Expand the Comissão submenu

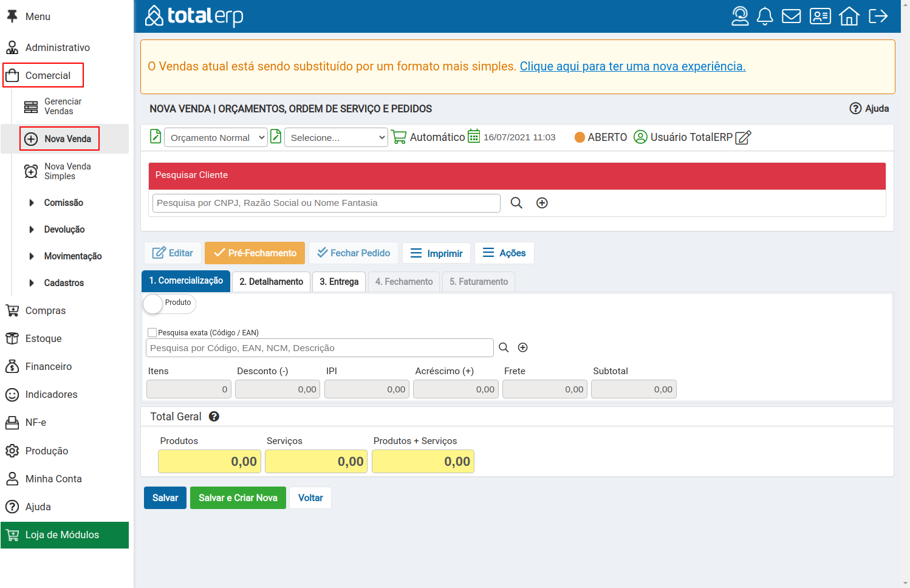pyautogui.click(x=63, y=202)
